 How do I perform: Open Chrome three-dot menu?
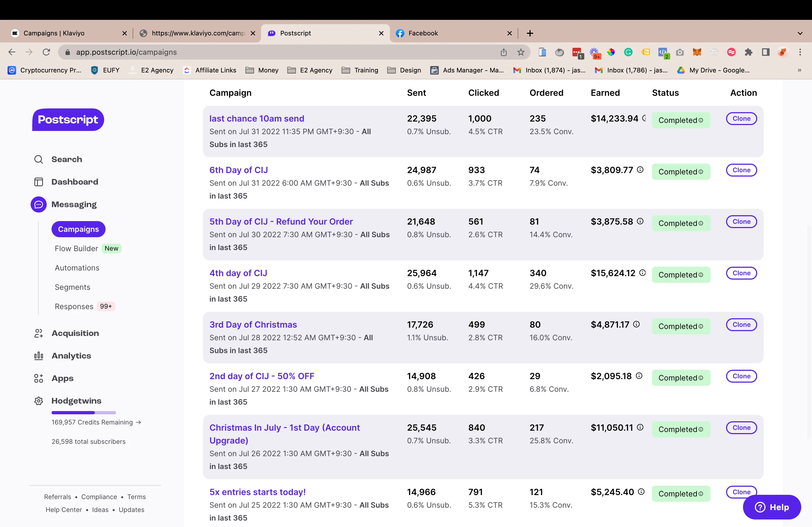click(x=800, y=52)
